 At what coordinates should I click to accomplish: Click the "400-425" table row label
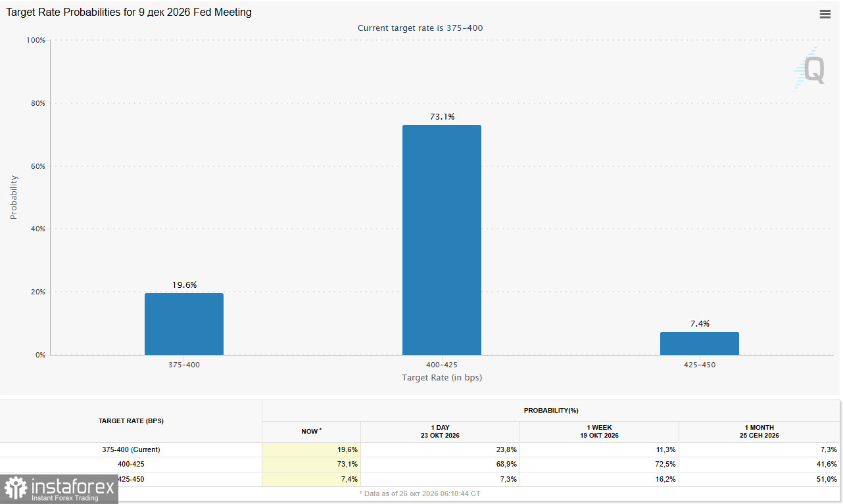131,464
